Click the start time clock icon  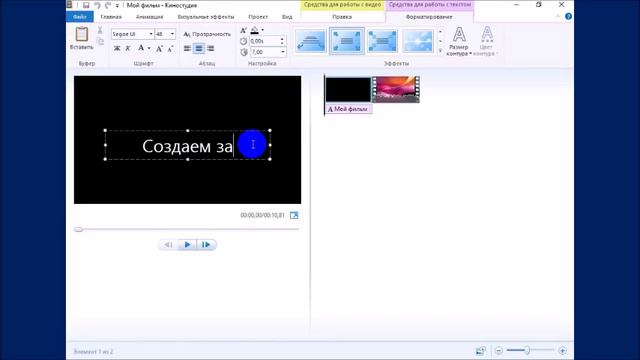(244, 41)
